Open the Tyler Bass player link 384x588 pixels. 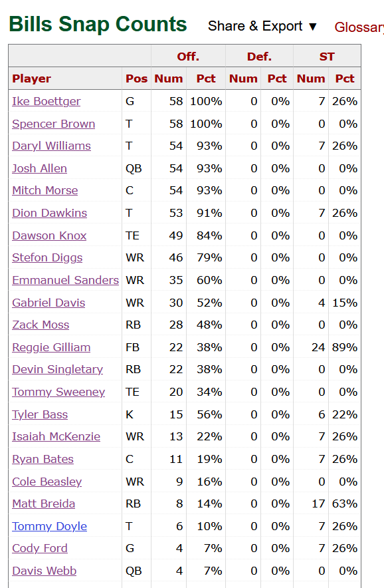[40, 414]
